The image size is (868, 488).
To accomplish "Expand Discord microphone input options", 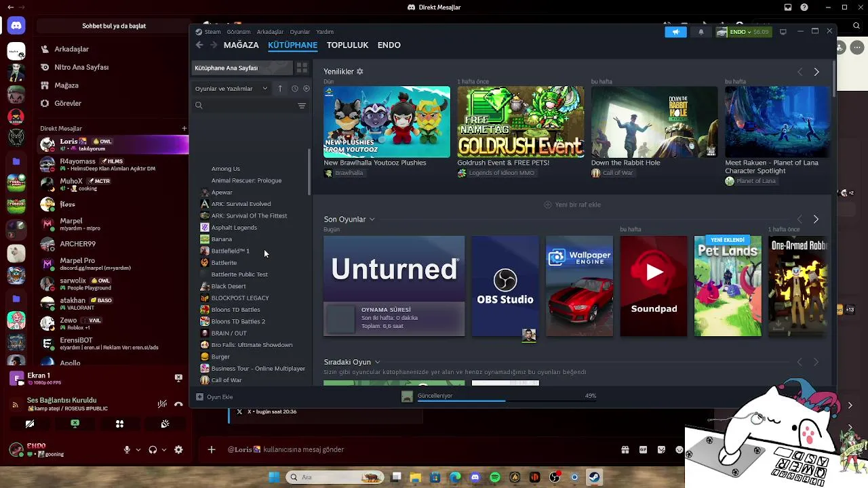I will 138,449.
